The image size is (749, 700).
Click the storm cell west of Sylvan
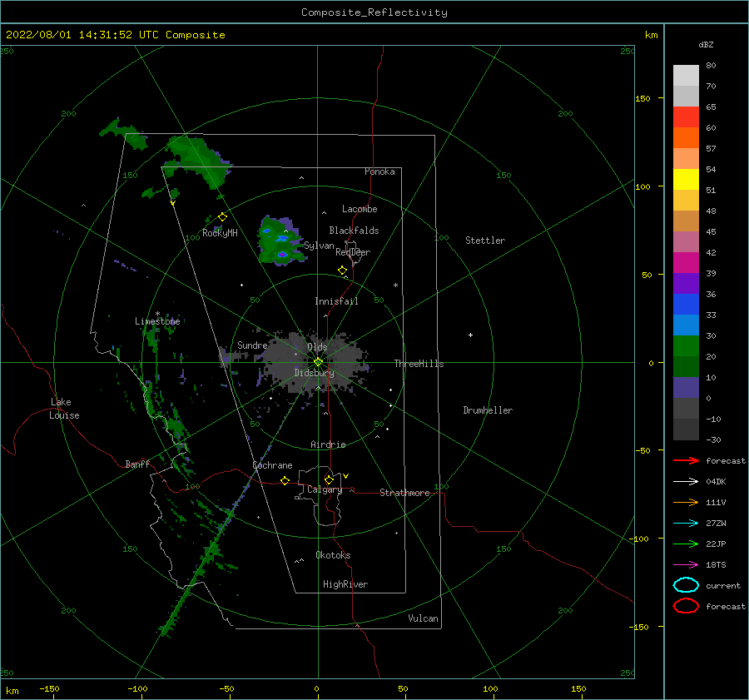pyautogui.click(x=280, y=241)
